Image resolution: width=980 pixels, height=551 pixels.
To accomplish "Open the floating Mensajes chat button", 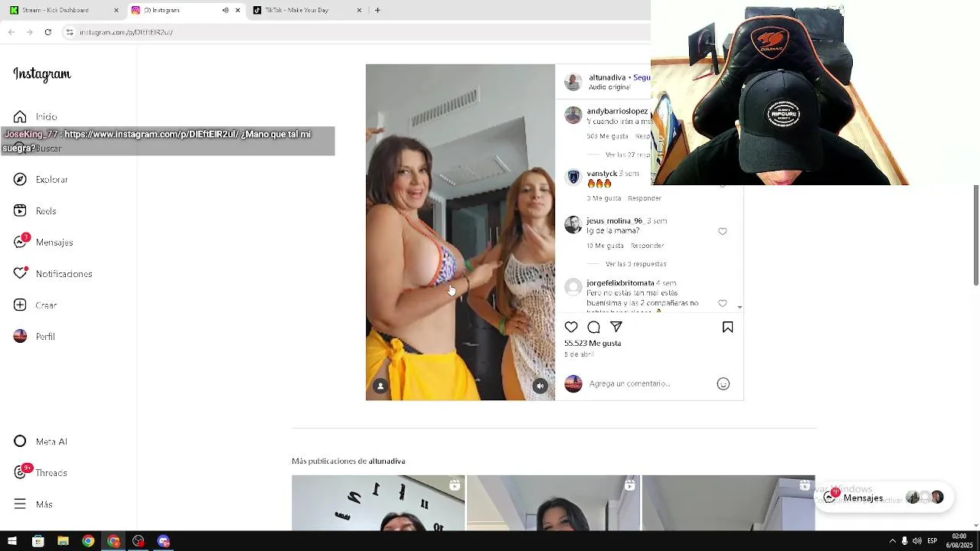I will pos(884,497).
